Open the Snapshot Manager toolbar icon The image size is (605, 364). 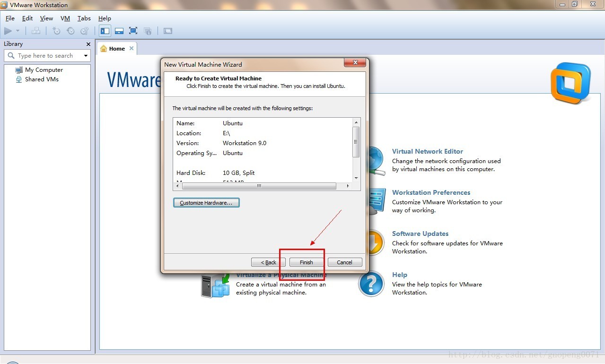[85, 31]
